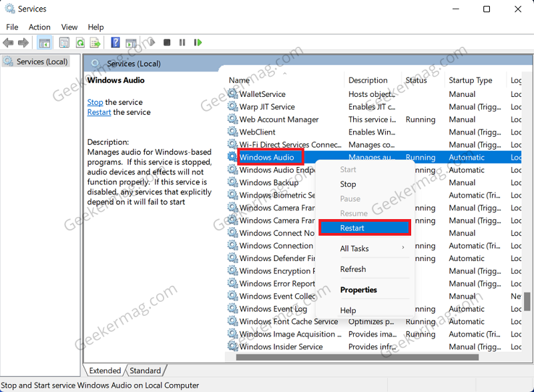The height and width of the screenshot is (392, 534).
Task: Click the gear icon beside Windows Audio Endpoint
Action: 232,169
